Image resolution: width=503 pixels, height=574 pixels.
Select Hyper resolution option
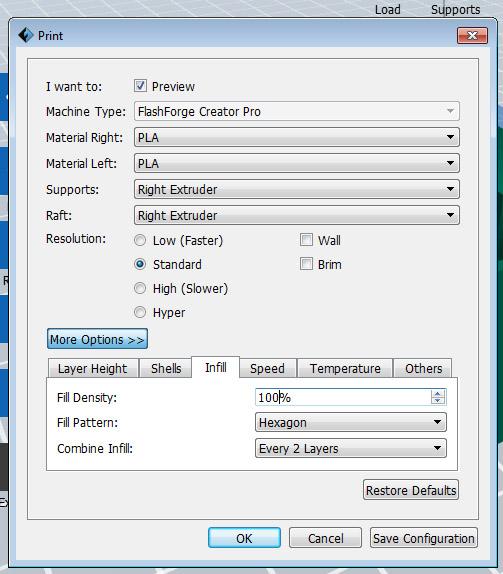tap(140, 312)
